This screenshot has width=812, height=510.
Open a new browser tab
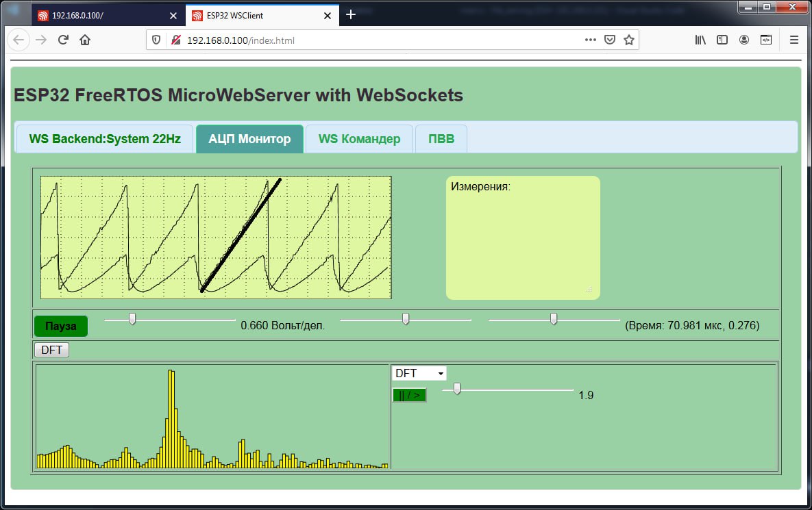coord(351,14)
